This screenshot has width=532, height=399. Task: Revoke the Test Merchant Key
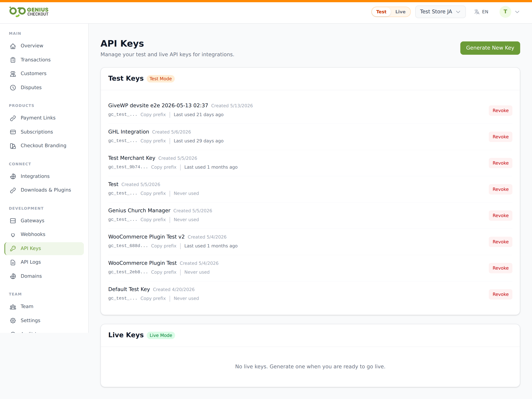(500, 163)
